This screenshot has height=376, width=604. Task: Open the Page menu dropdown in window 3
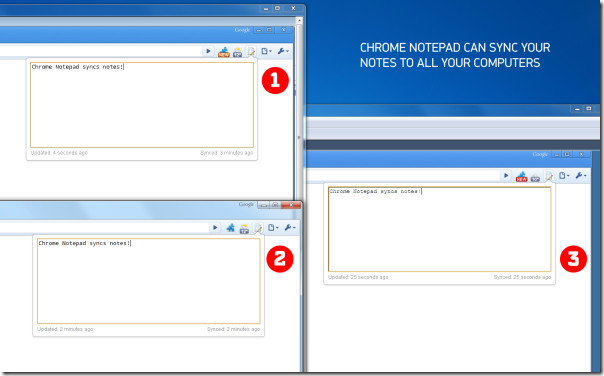[564, 176]
